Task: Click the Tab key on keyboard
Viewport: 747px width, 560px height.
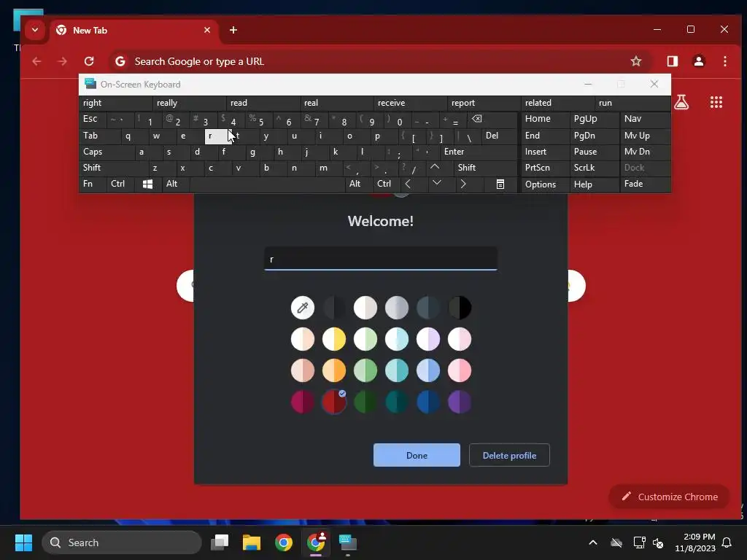Action: (99, 136)
